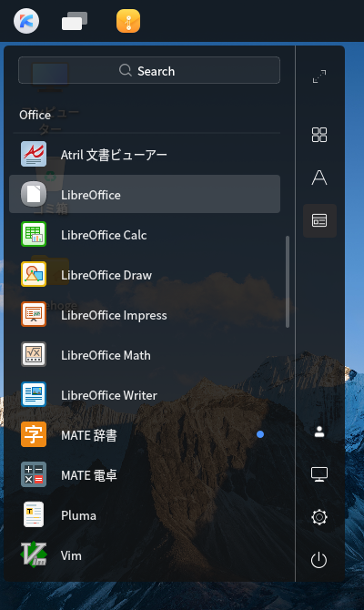The height and width of the screenshot is (610, 364).
Task: Click the Pluma text editor icon
Action: click(34, 514)
